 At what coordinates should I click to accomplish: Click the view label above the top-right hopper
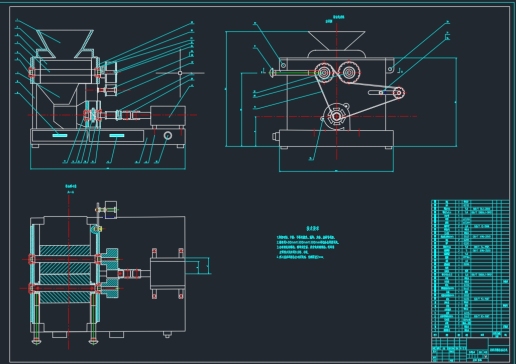click(335, 19)
